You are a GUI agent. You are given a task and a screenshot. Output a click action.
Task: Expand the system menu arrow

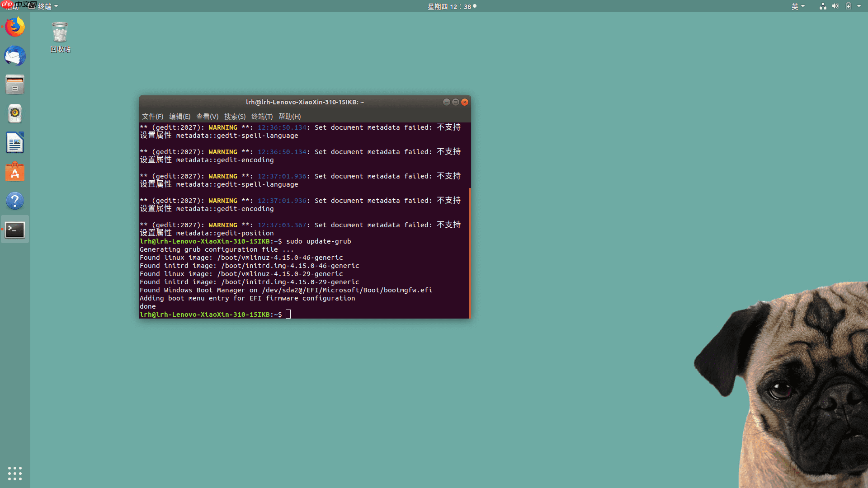[x=859, y=6]
